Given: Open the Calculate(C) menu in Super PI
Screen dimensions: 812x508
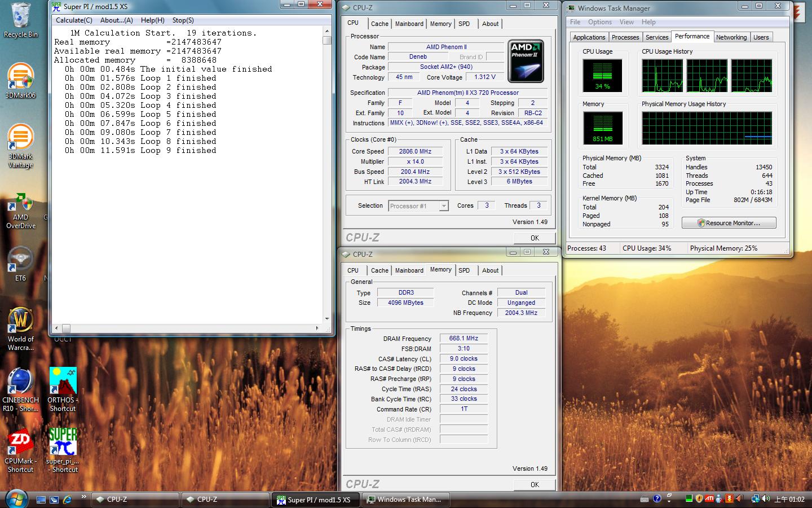Looking at the screenshot, I should [74, 20].
